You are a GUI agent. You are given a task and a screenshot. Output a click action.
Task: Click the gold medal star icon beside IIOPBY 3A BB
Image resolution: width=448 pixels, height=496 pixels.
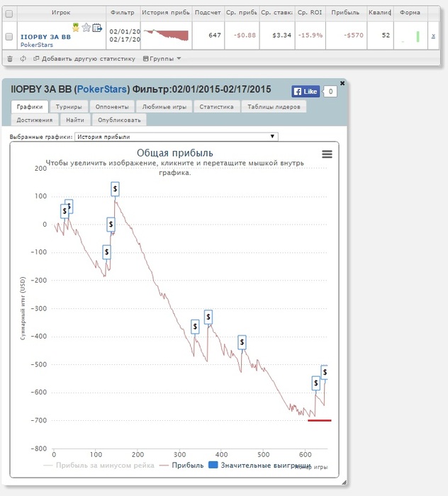tap(76, 28)
